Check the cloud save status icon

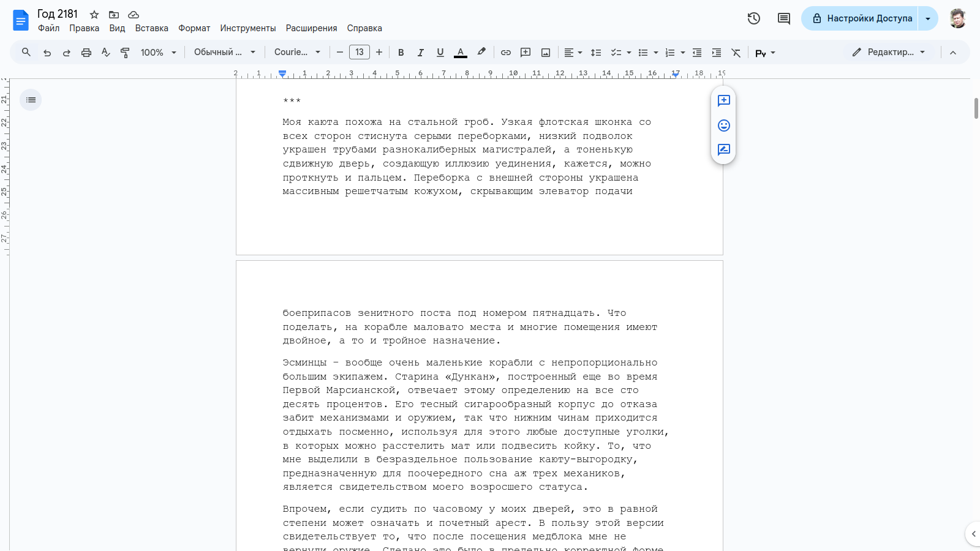click(134, 15)
